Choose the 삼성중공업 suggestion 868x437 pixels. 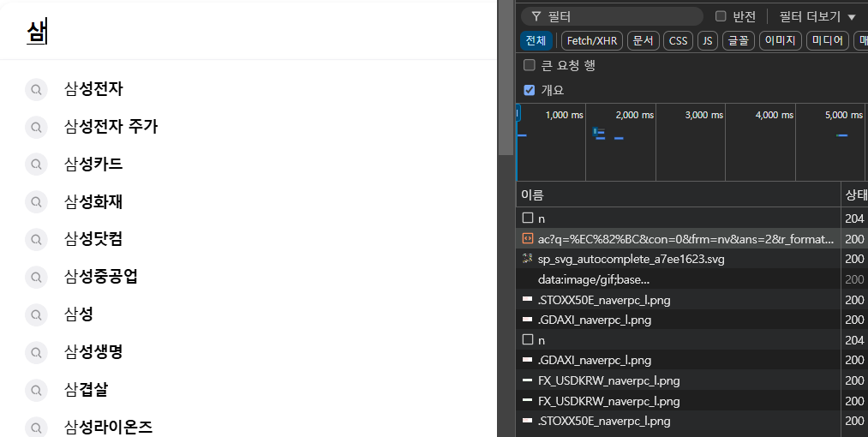(101, 277)
